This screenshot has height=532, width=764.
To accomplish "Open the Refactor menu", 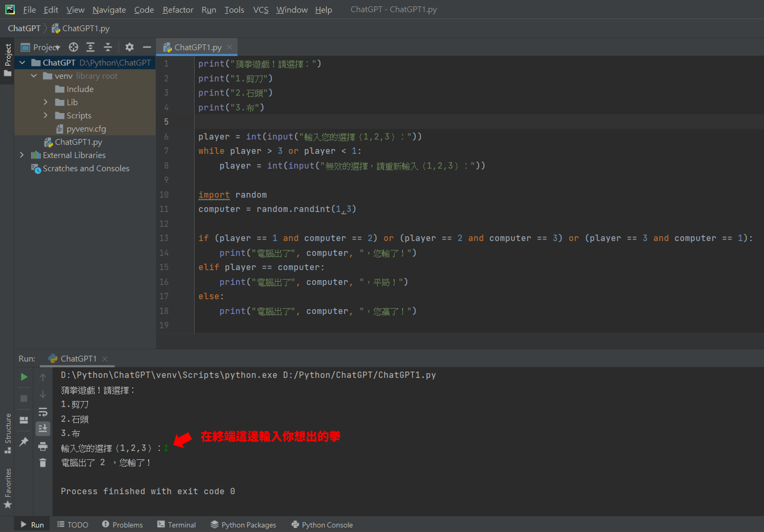I will pos(178,10).
